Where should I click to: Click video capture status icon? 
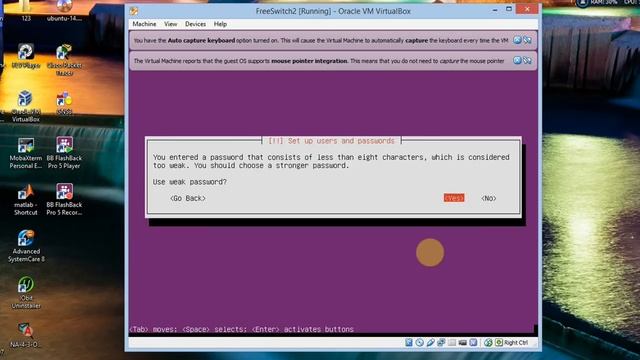coord(462,343)
